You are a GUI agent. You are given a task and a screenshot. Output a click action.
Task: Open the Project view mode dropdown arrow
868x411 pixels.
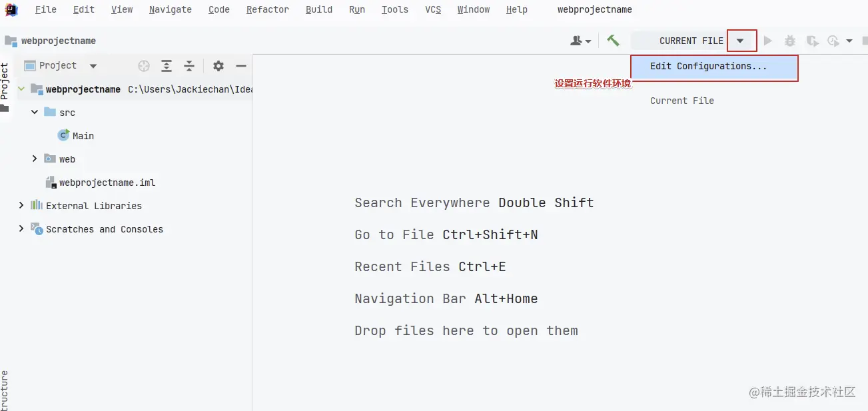pos(93,65)
